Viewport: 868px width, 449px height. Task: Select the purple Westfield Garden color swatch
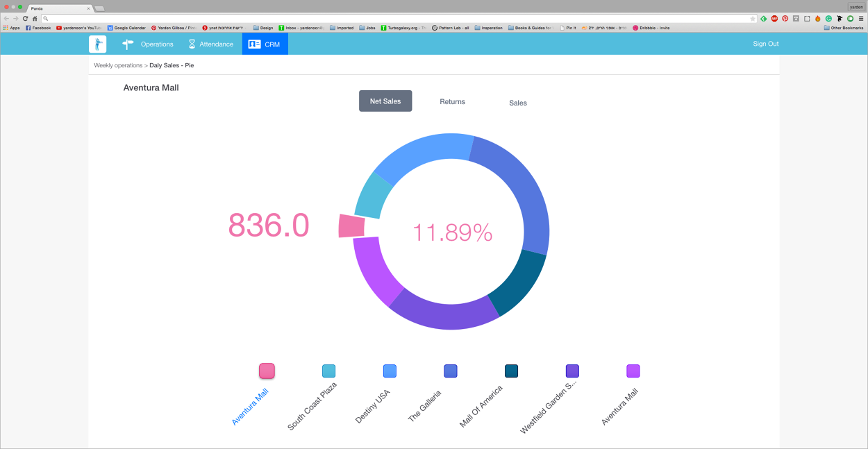click(x=571, y=371)
